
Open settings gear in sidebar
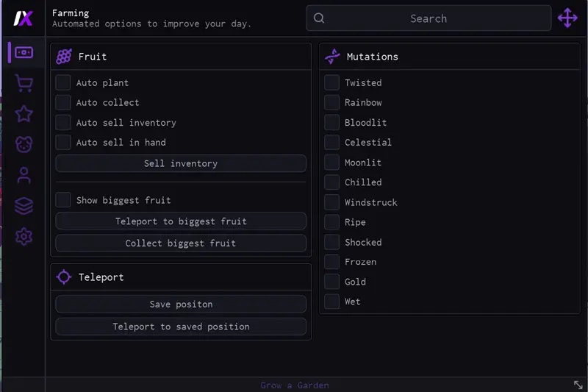(x=24, y=237)
